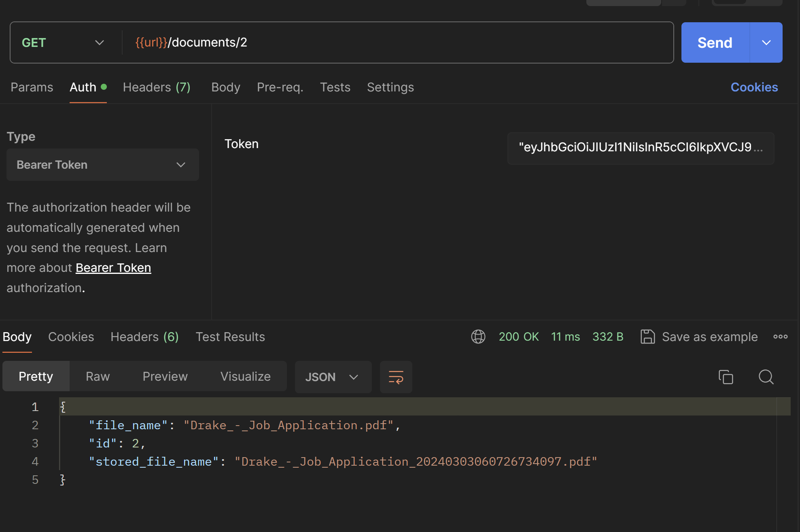Open the Bearer Token type dropdown
This screenshot has height=532, width=800.
(102, 165)
